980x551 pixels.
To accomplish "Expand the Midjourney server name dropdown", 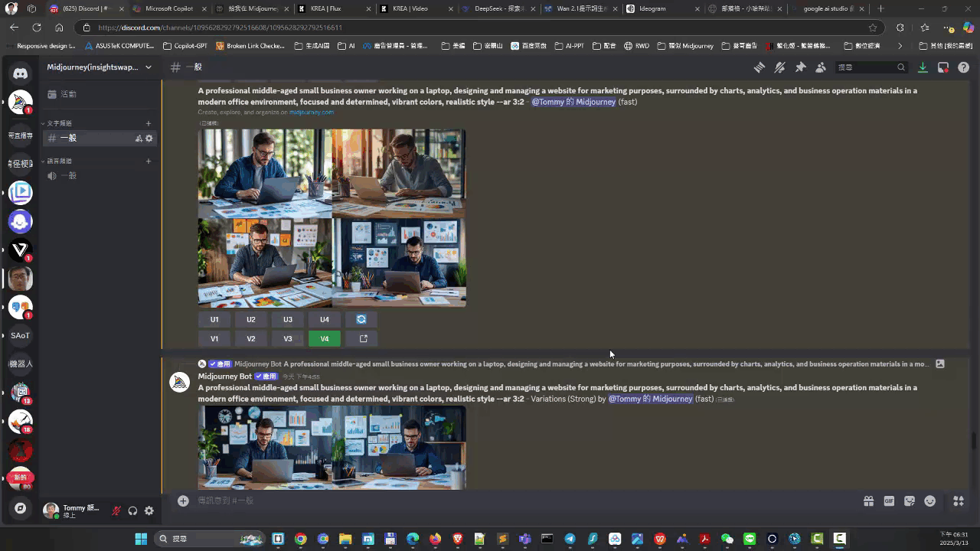I will pyautogui.click(x=149, y=67).
